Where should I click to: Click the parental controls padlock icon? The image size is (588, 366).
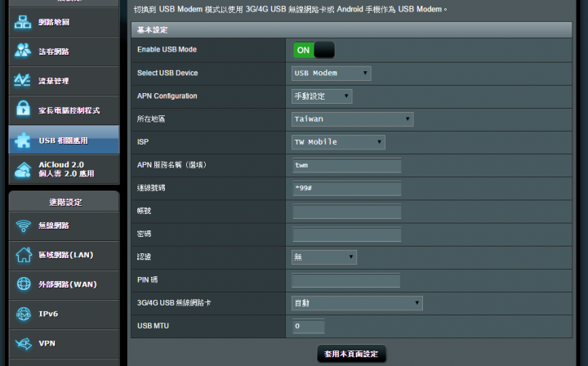coord(23,109)
